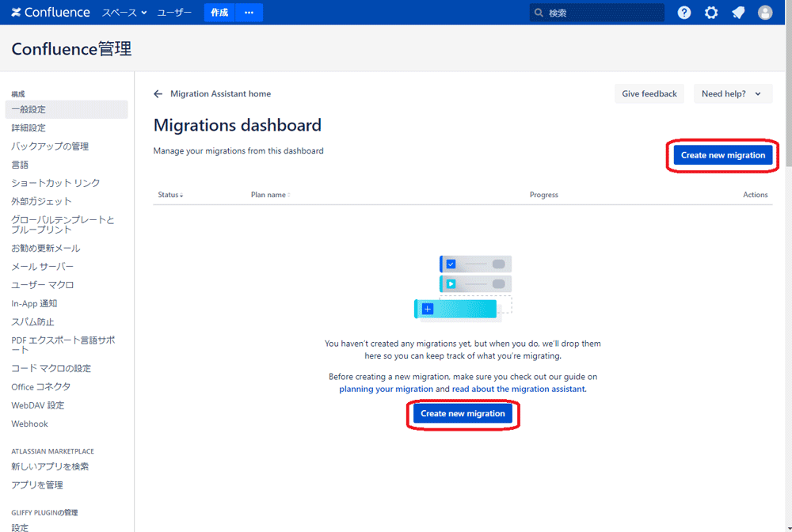
Task: Go to 言語 settings in the sidebar
Action: coord(20,165)
